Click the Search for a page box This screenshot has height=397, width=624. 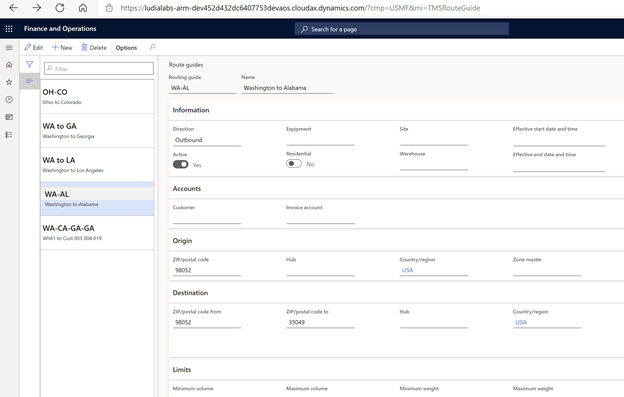[402, 29]
